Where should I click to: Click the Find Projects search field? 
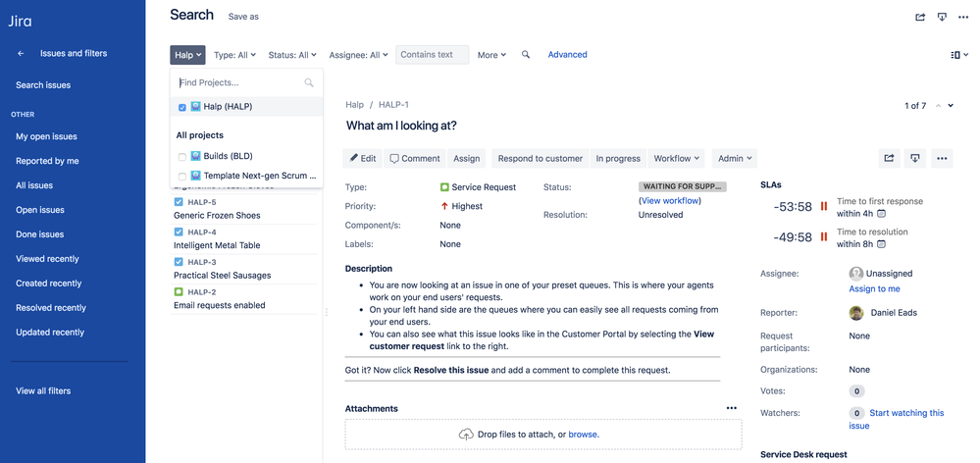pyautogui.click(x=246, y=82)
